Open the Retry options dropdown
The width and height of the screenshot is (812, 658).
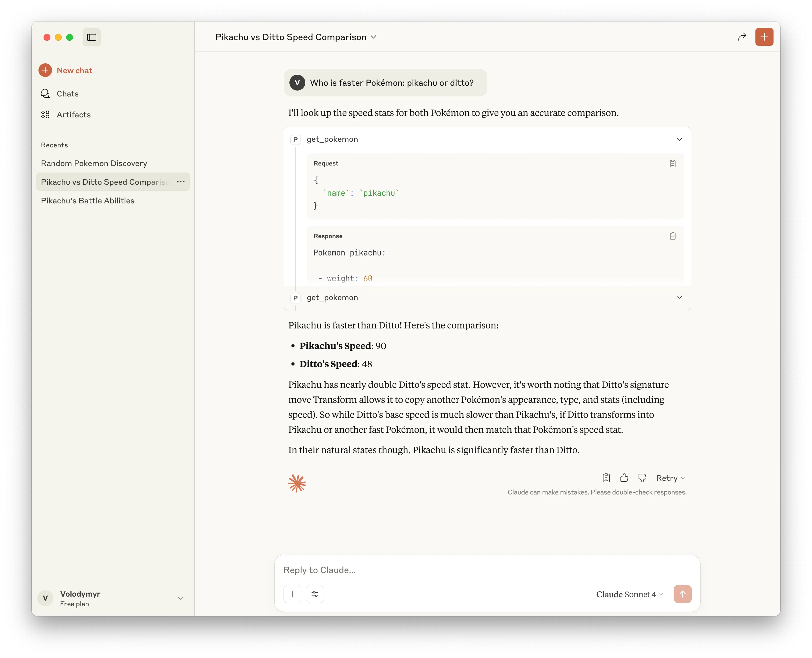pyautogui.click(x=671, y=478)
